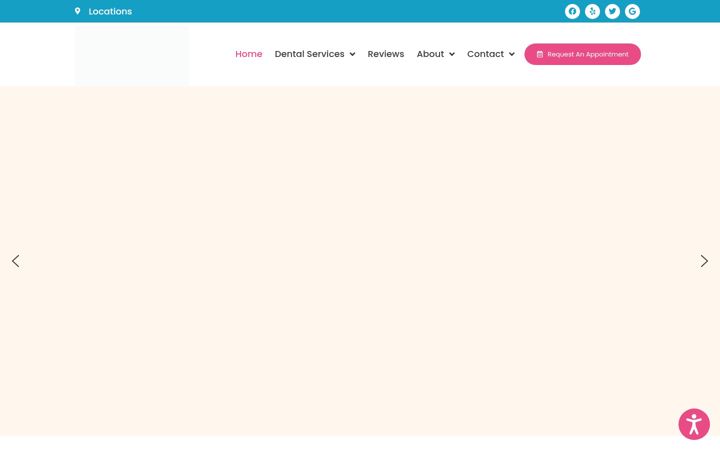
Task: Expand the Contact dropdown chevron
Action: [x=512, y=54]
